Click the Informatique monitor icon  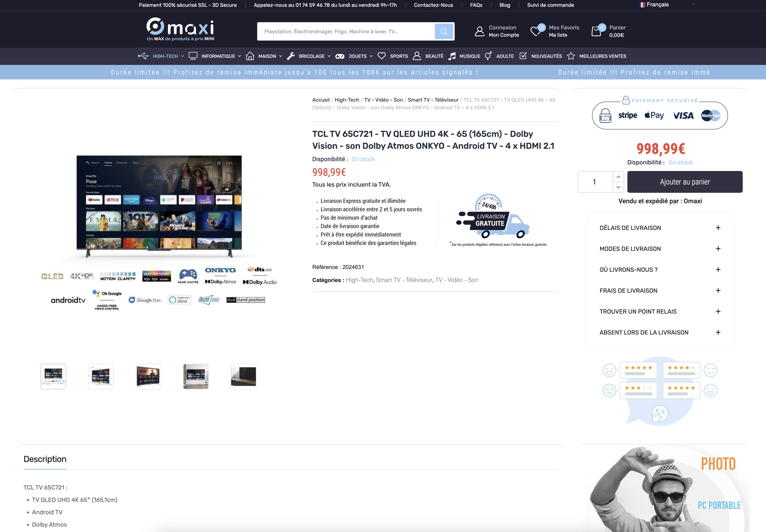pos(193,56)
